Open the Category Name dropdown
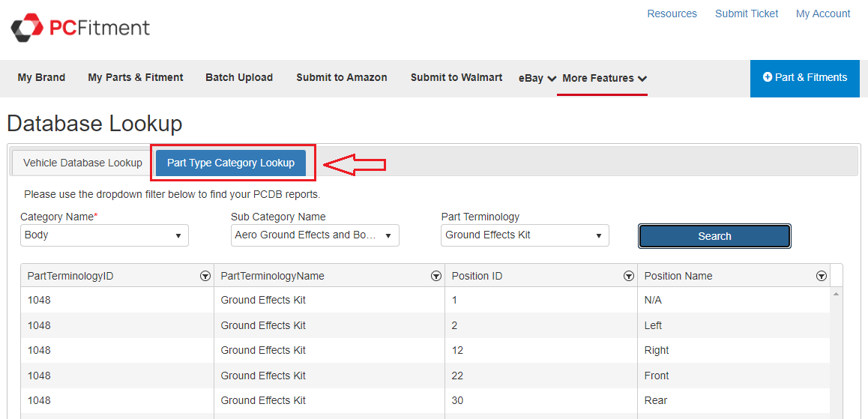 (x=104, y=235)
